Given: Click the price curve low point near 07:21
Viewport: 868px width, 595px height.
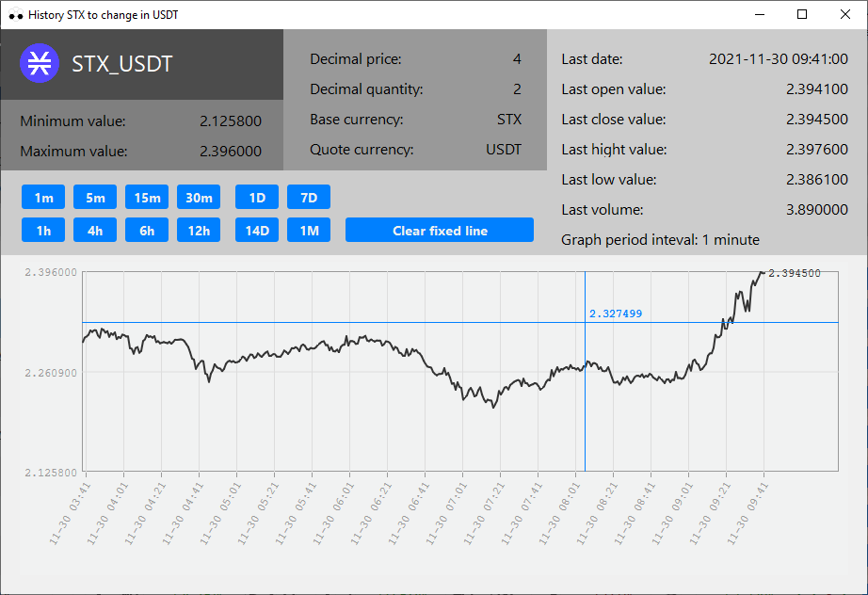Looking at the screenshot, I should click(x=494, y=407).
